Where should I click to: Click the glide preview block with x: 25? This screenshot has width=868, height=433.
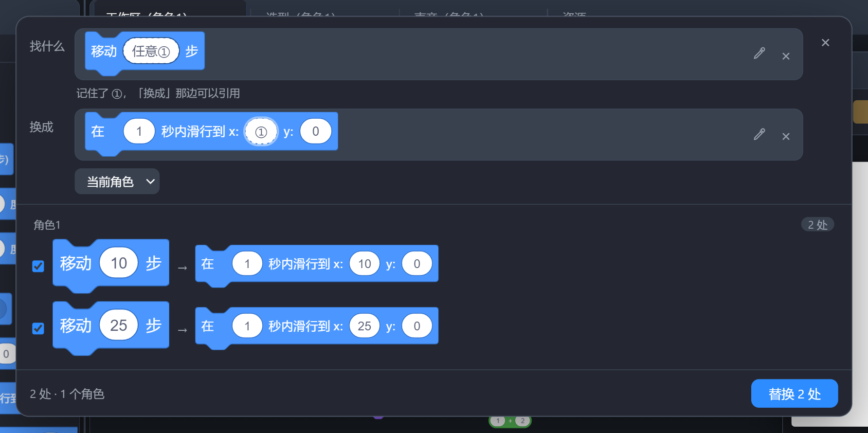tap(317, 327)
